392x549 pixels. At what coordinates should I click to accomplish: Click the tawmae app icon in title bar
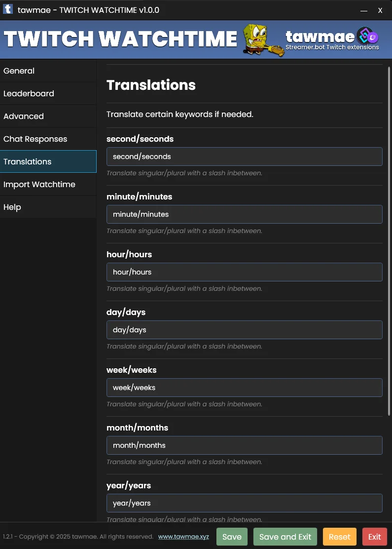pyautogui.click(x=8, y=9)
